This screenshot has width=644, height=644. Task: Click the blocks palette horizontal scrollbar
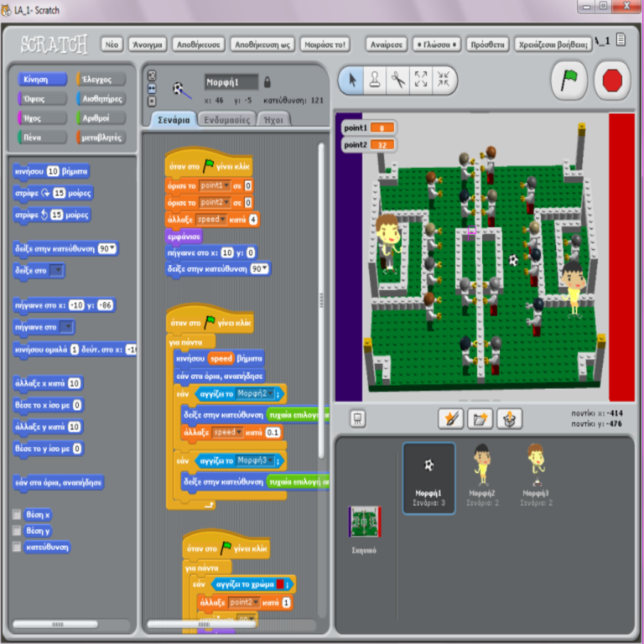point(56,624)
